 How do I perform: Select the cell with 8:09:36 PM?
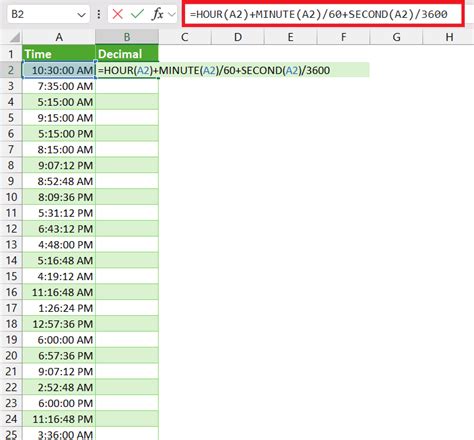coord(59,197)
